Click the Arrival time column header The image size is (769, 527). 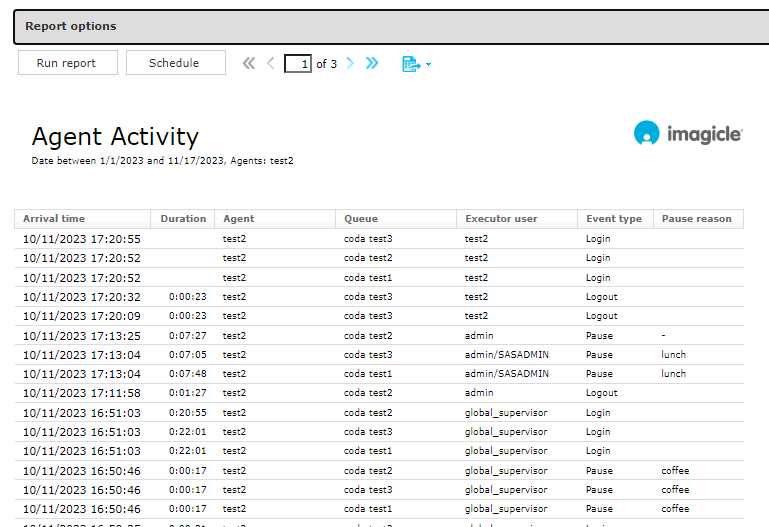54,219
